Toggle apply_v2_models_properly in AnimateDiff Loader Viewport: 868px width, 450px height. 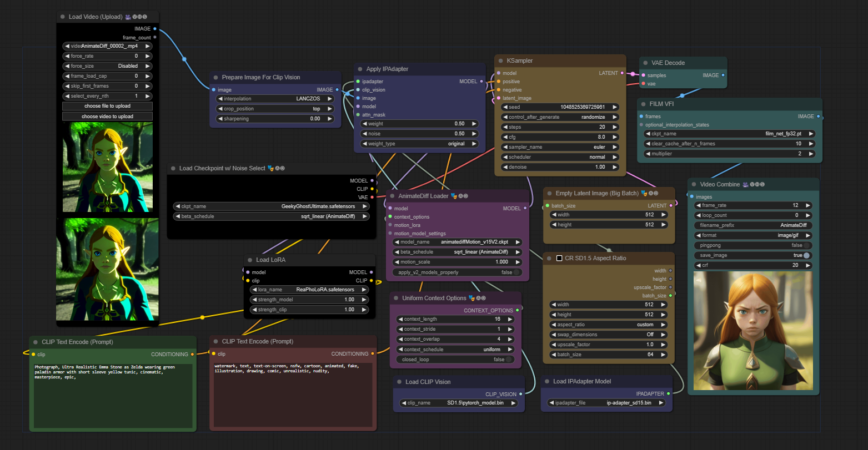tap(516, 272)
